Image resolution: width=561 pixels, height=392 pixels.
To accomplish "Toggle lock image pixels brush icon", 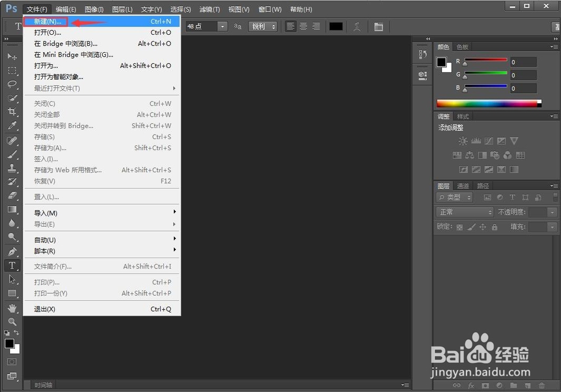I will pyautogui.click(x=472, y=227).
